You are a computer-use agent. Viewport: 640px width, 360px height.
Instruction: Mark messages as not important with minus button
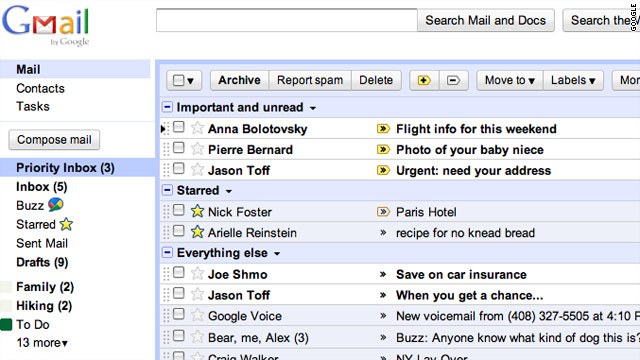click(x=453, y=80)
